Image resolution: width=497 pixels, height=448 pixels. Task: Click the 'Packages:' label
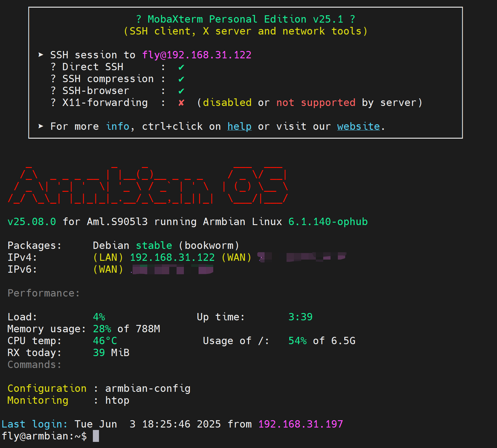35,246
